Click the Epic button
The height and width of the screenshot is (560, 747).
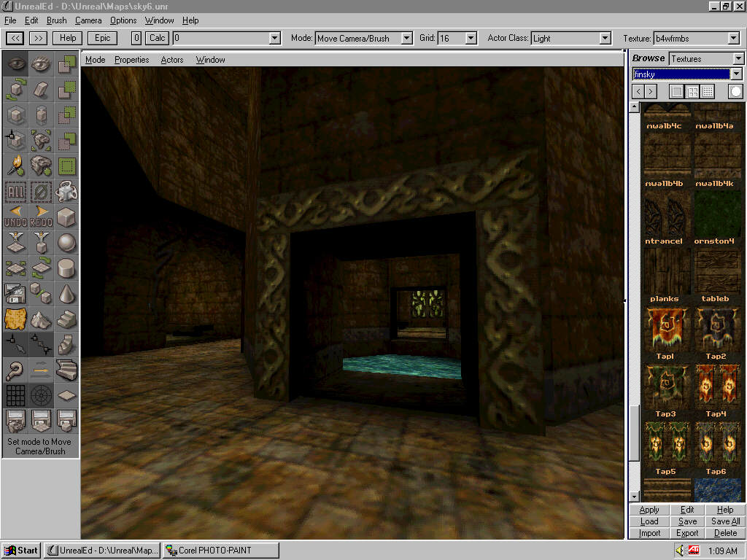coord(102,38)
